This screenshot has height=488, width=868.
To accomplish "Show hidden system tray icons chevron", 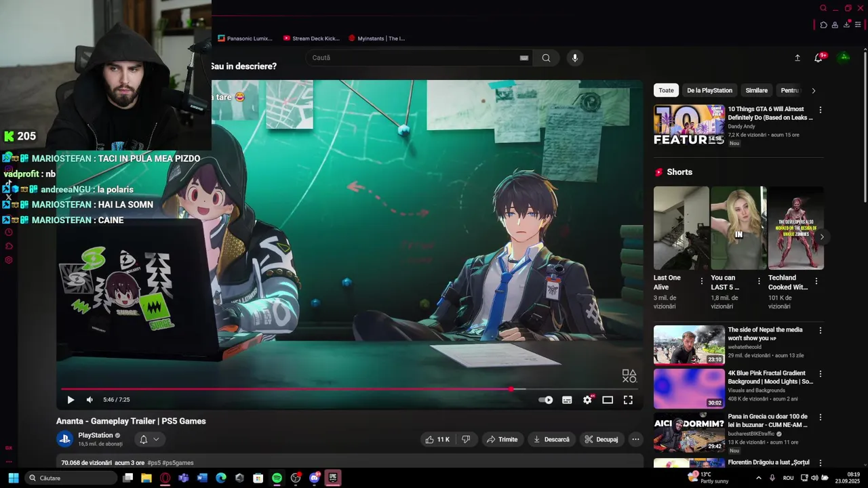I will [x=759, y=478].
